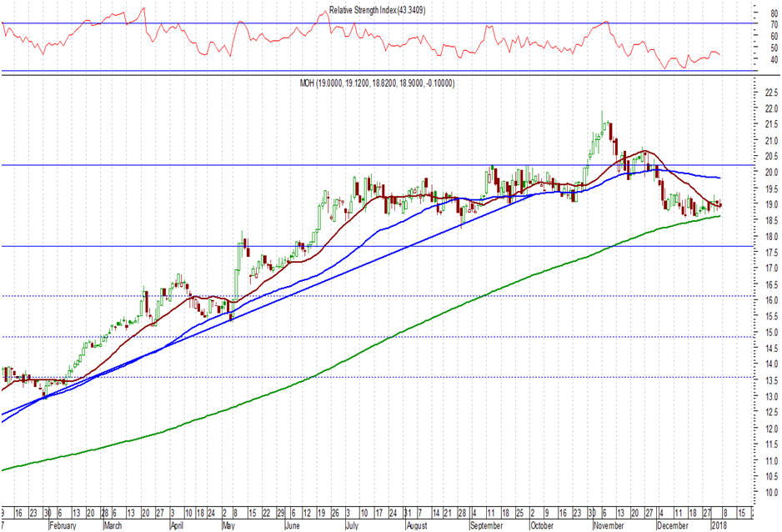Click the May month label
The width and height of the screenshot is (782, 532).
228,525
